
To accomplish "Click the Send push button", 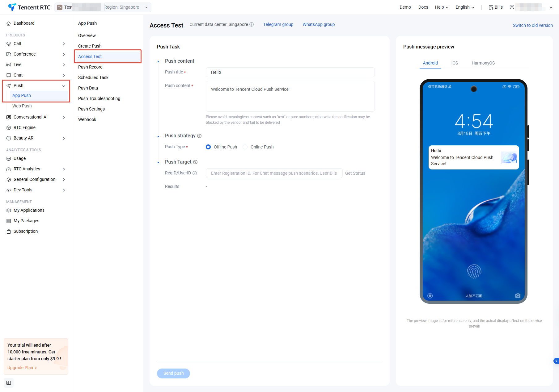I will click(173, 373).
